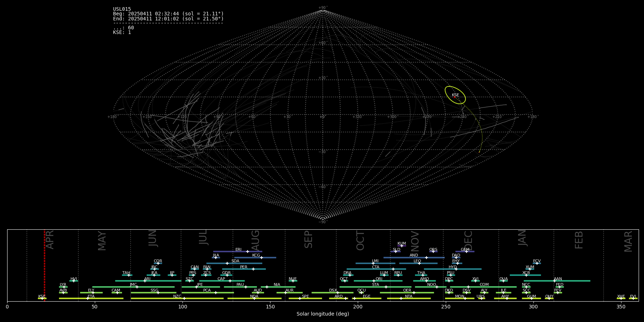The image size is (644, 322).
Task: Click the 'KSE: 1' count text
Action: coord(122,32)
